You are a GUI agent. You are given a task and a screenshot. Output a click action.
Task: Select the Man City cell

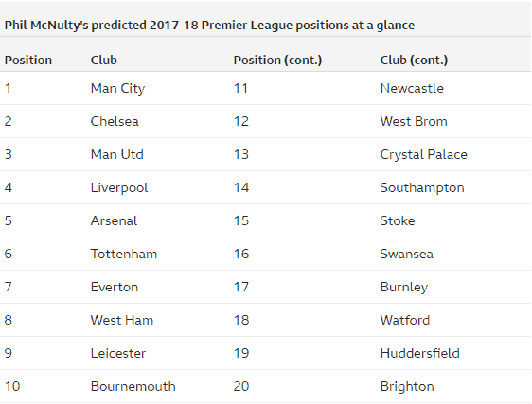[x=117, y=89]
